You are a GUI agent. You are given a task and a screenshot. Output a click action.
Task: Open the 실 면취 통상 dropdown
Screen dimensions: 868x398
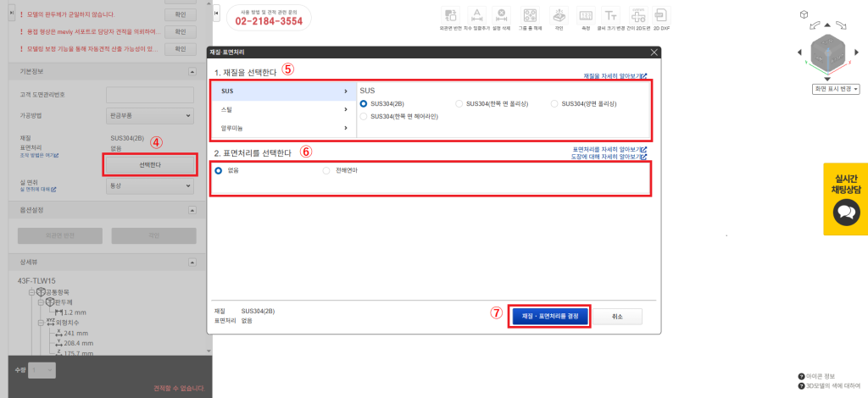point(150,184)
